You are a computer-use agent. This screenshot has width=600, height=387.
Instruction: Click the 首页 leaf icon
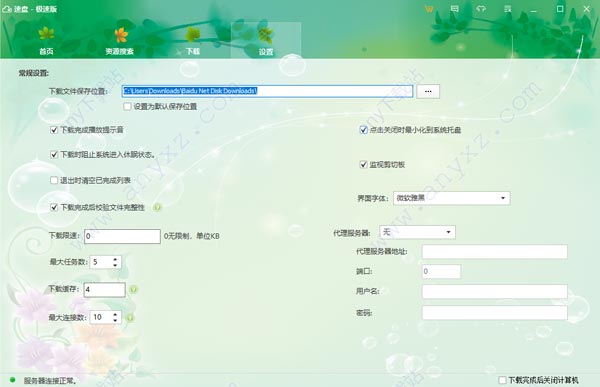point(46,34)
